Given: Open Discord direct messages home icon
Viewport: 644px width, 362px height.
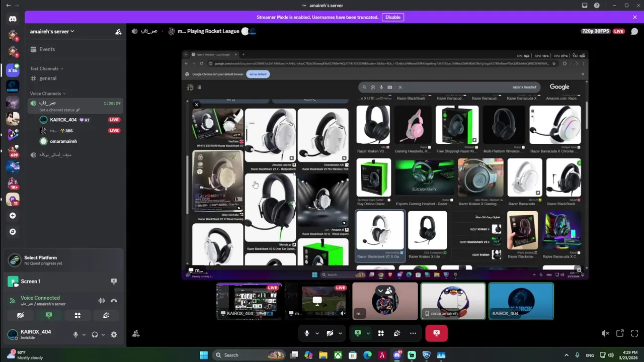Looking at the screenshot, I should point(13,19).
